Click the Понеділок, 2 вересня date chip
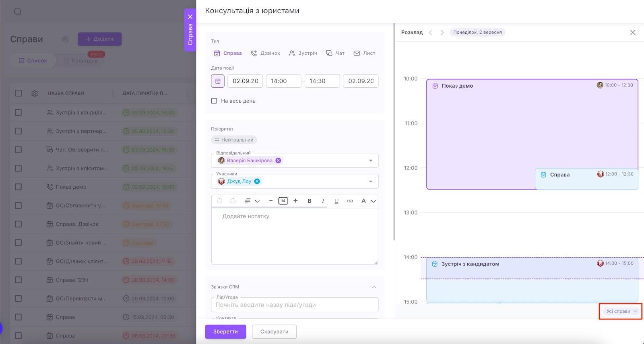This screenshot has width=644, height=344. coord(477,33)
